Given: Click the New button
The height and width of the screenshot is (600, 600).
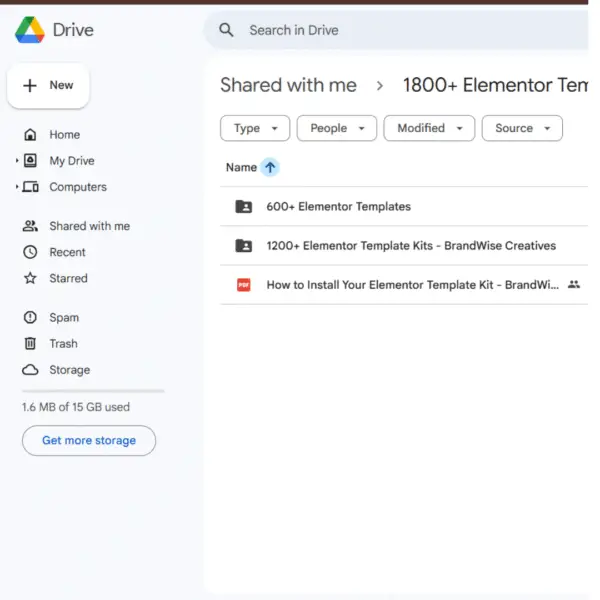Looking at the screenshot, I should click(x=48, y=86).
